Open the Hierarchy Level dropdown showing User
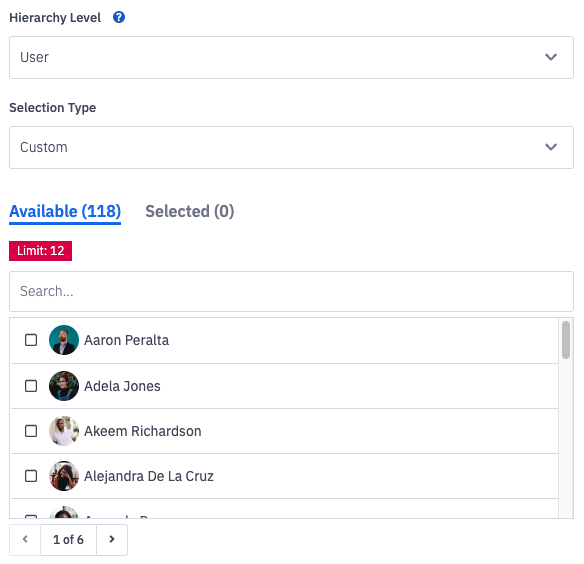584x564 pixels. pyautogui.click(x=291, y=57)
